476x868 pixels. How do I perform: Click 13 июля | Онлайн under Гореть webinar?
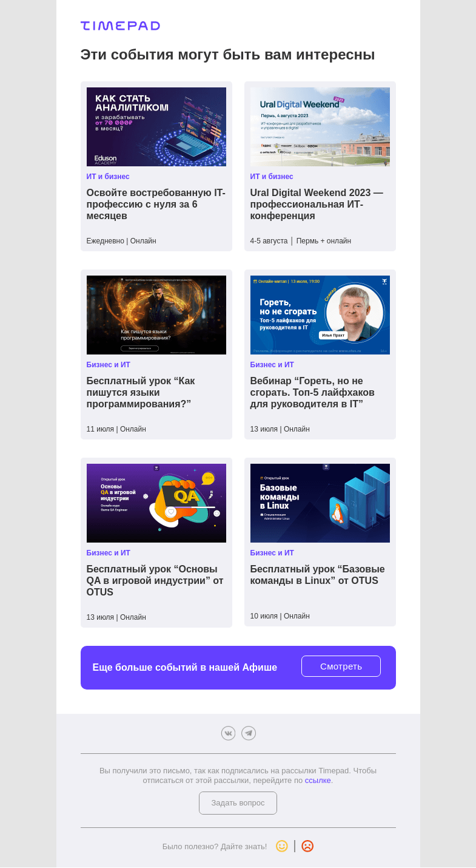(x=280, y=429)
